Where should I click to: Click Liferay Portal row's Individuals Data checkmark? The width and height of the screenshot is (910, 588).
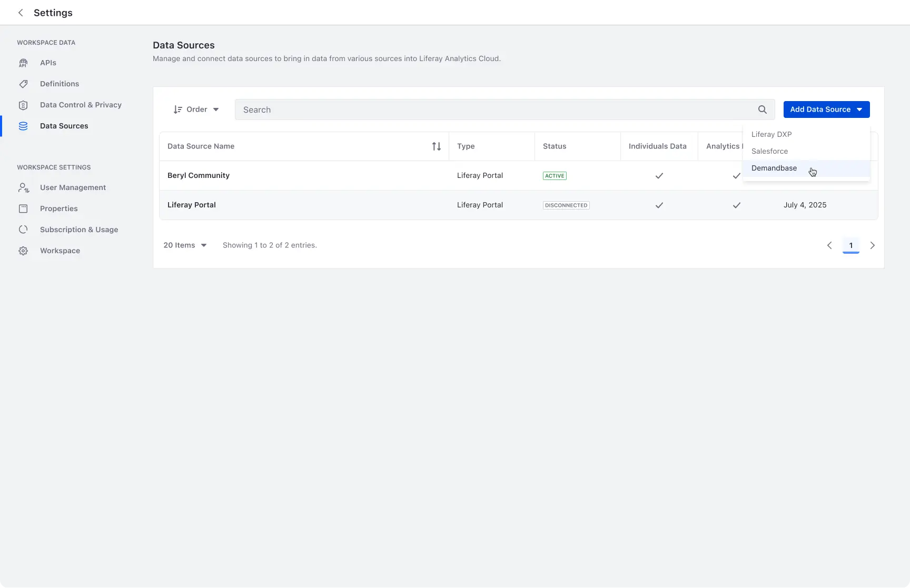pos(659,205)
